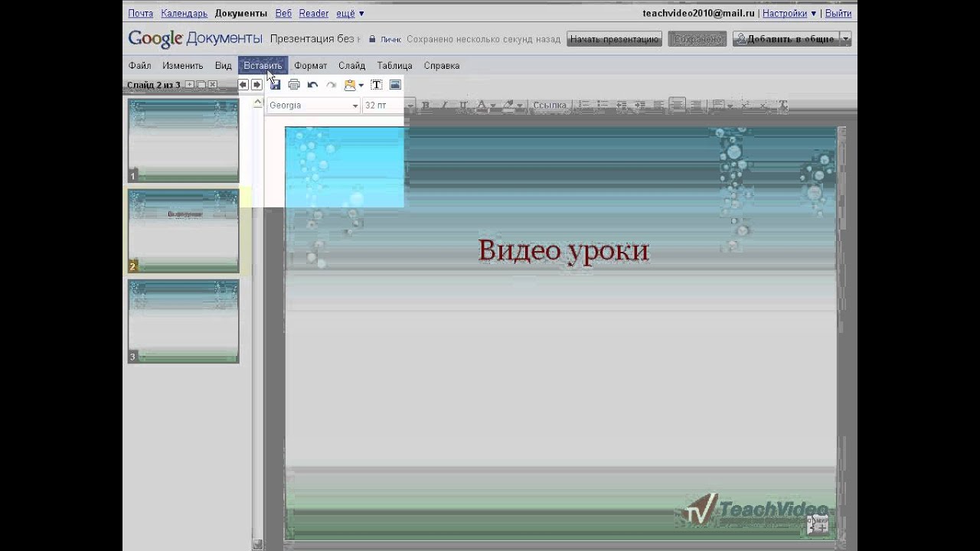The width and height of the screenshot is (980, 551).
Task: Align text to the left
Action: 658,105
